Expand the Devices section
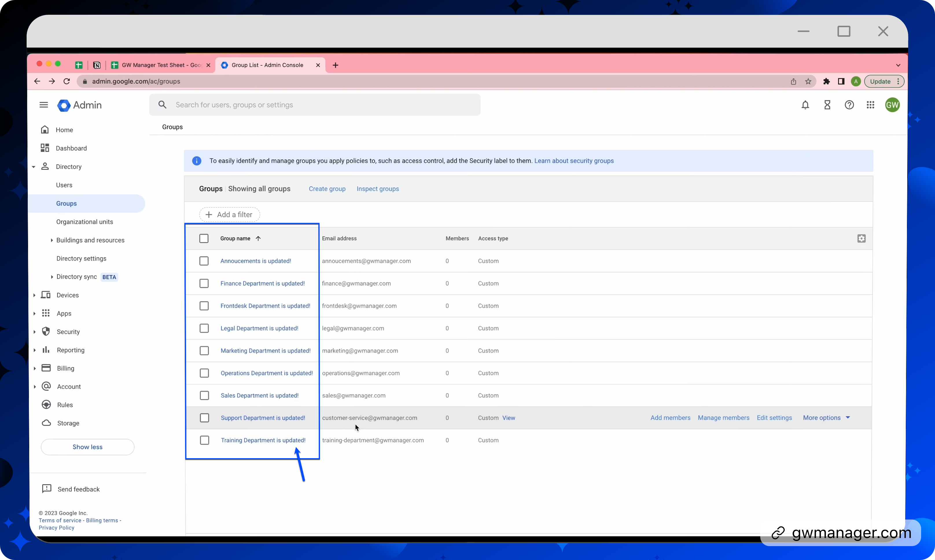 click(34, 295)
